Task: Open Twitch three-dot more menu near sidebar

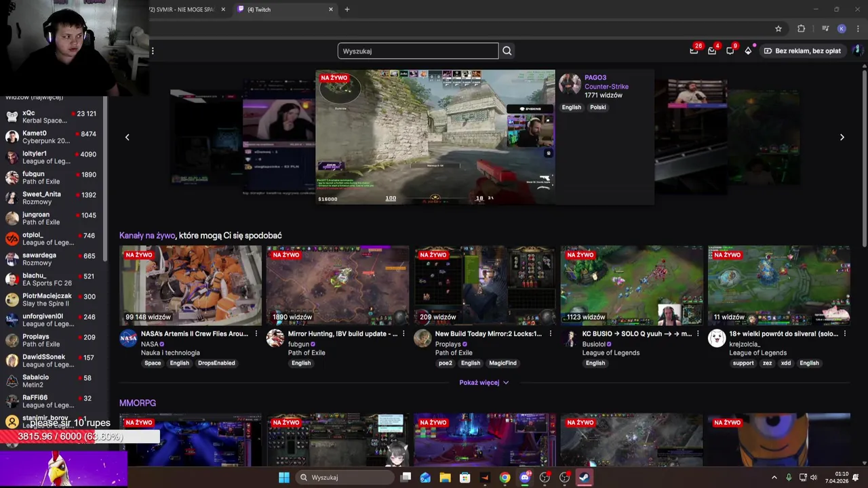Action: [x=153, y=51]
